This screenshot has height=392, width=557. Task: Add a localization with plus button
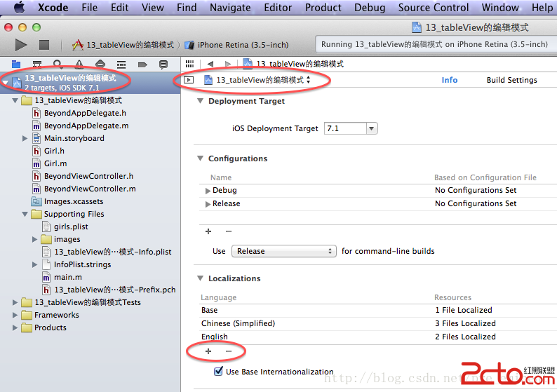point(208,351)
